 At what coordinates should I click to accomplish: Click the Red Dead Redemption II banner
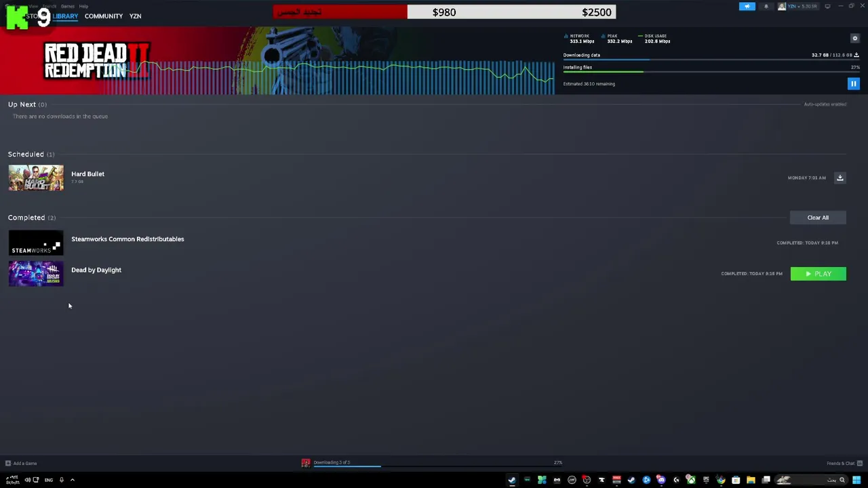point(277,60)
